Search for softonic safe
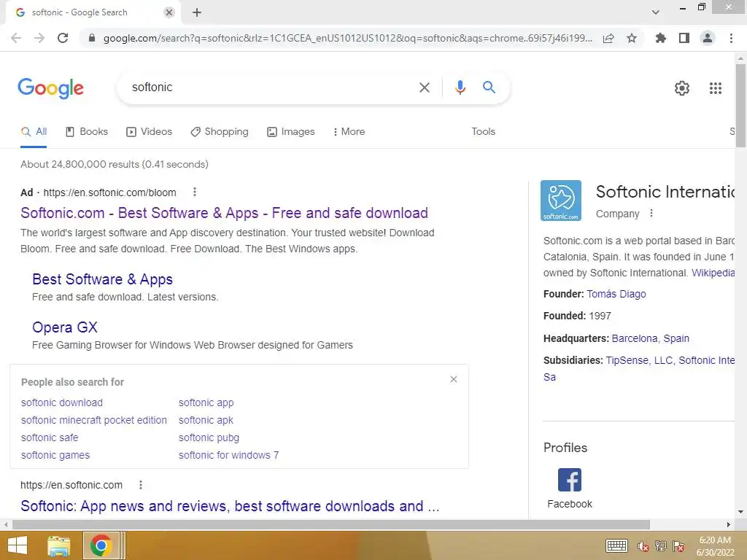The height and width of the screenshot is (560, 747). pos(50,438)
